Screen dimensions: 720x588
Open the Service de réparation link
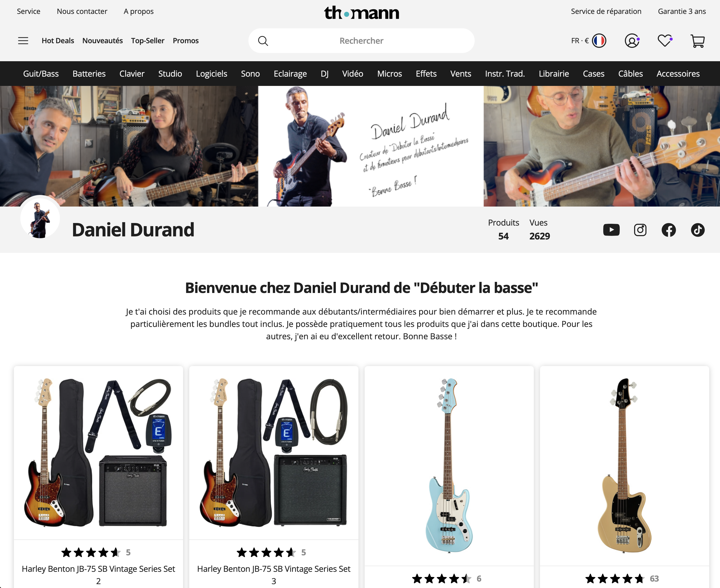pyautogui.click(x=606, y=11)
